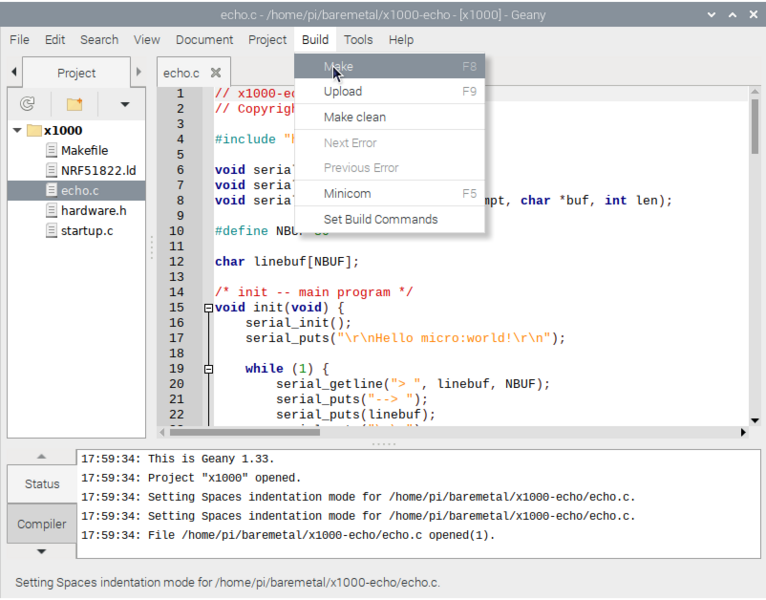Click the file icon beside hardware.h
This screenshot has height=600, width=766.
(51, 210)
